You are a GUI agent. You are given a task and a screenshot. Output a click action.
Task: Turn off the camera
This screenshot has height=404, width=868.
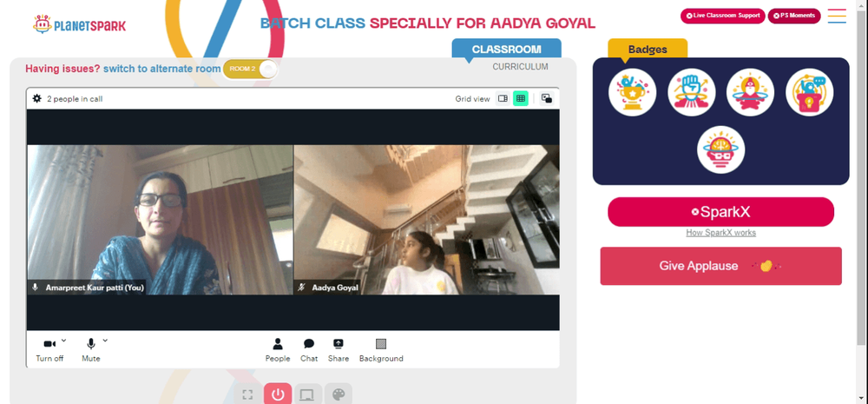coord(49,350)
